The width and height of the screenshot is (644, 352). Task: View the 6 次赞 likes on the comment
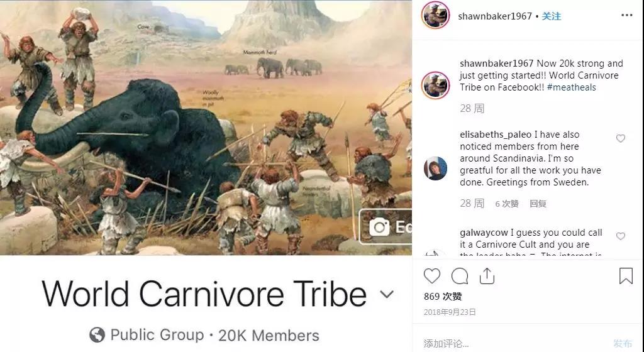click(507, 204)
